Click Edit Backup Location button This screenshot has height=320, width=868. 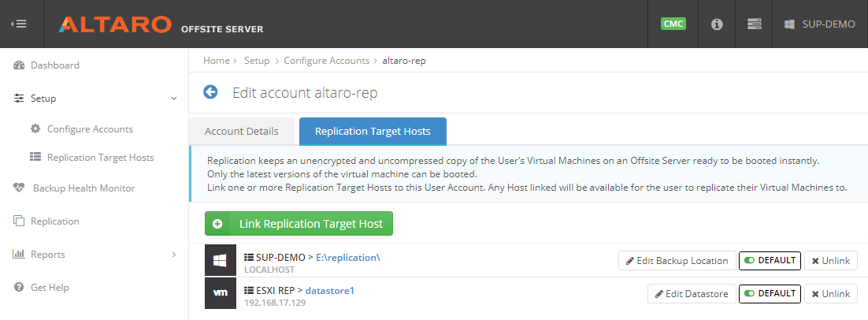pos(677,260)
